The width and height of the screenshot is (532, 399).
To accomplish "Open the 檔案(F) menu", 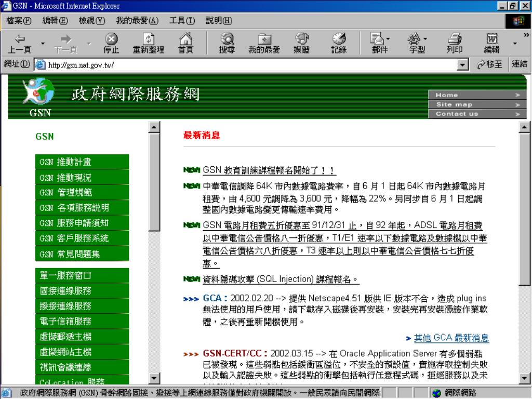I will point(19,21).
